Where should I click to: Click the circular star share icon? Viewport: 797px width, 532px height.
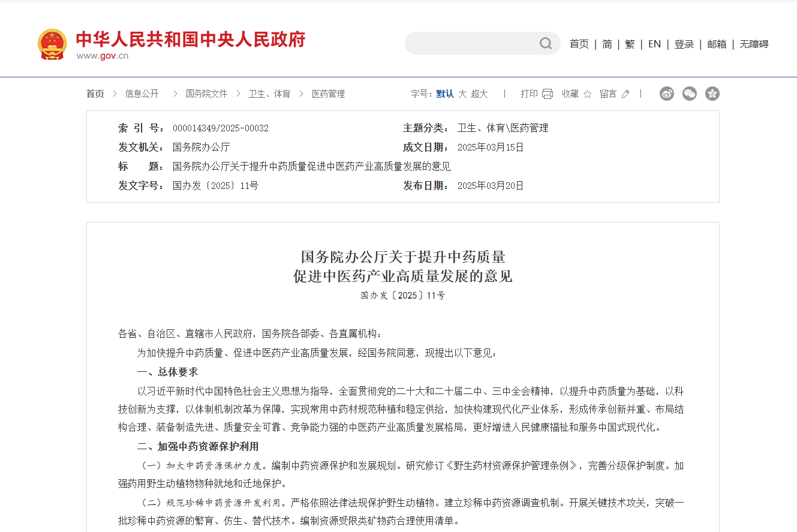pyautogui.click(x=712, y=94)
